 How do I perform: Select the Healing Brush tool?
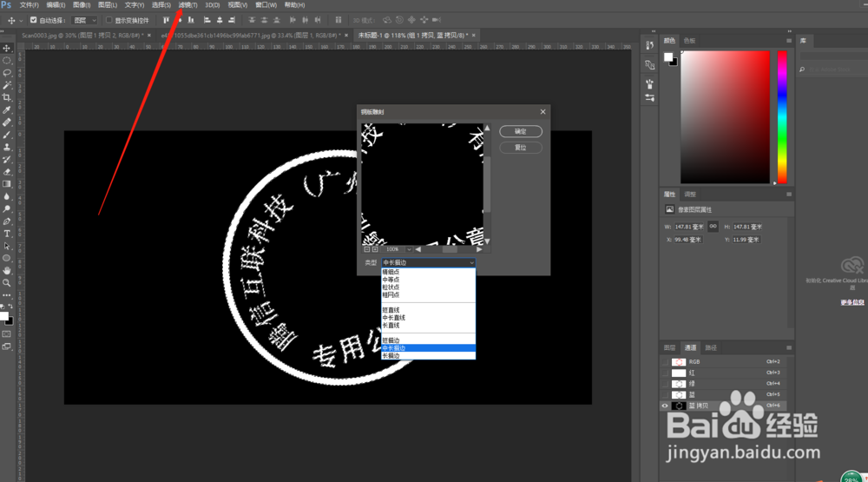coord(7,122)
